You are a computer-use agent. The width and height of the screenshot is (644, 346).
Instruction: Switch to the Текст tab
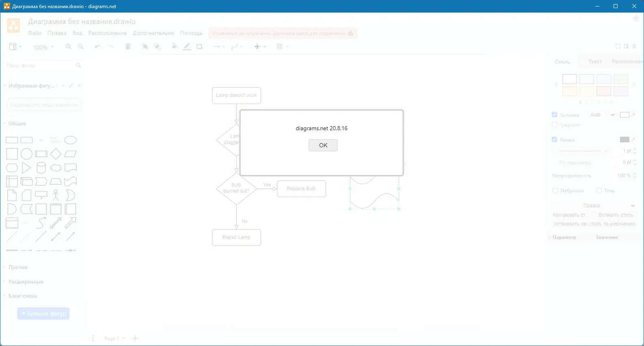[595, 62]
